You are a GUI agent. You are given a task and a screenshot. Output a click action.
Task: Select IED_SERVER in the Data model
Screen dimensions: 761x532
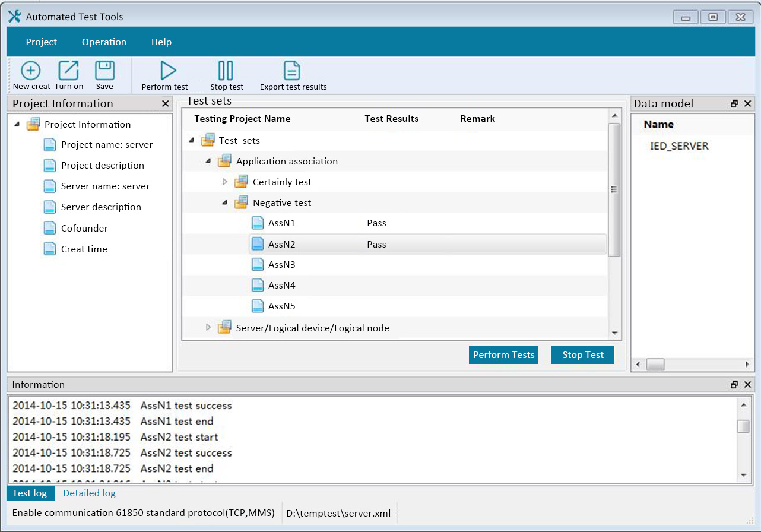[679, 146]
